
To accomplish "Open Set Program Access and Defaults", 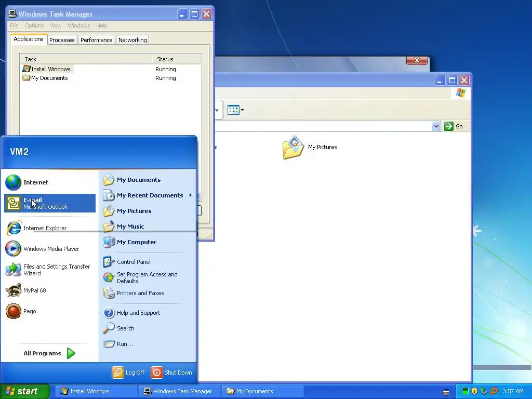I will (148, 277).
